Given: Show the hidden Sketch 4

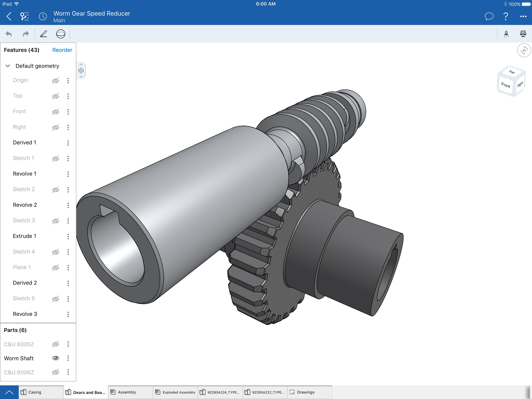Looking at the screenshot, I should [55, 252].
